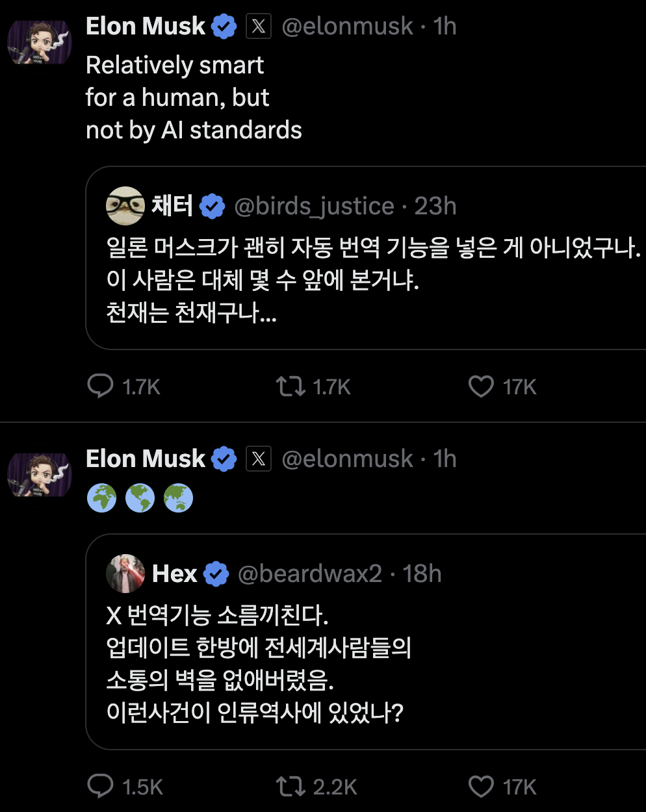This screenshot has width=646, height=812.
Task: Open Elon Musk avatar on first tweet
Action: tap(40, 42)
